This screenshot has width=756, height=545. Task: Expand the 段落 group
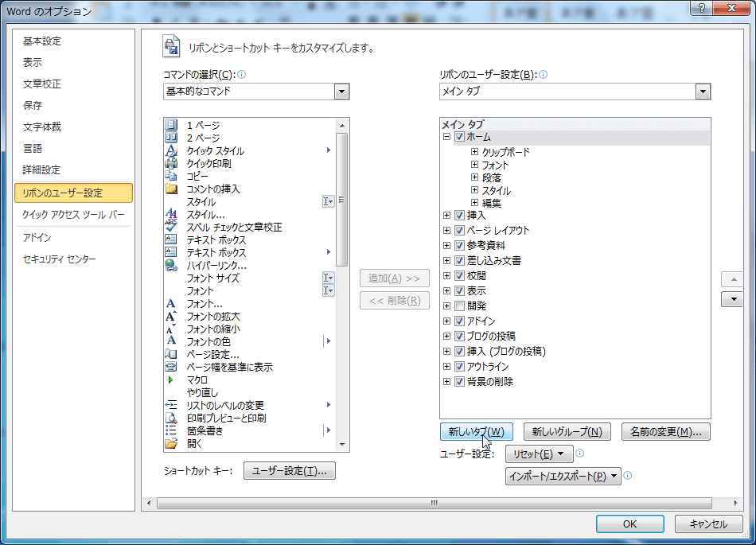(x=474, y=177)
